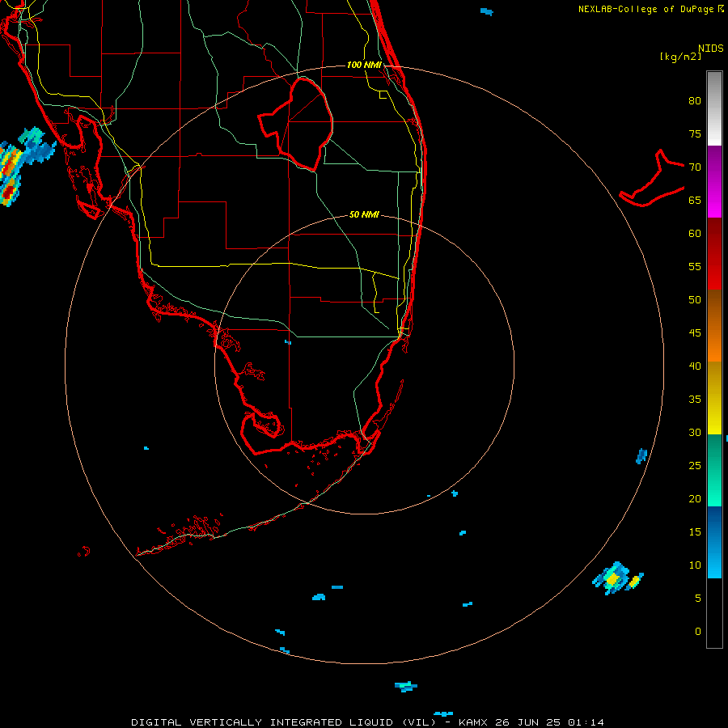Click the yellow-core storm cell in the southeast

point(614,578)
